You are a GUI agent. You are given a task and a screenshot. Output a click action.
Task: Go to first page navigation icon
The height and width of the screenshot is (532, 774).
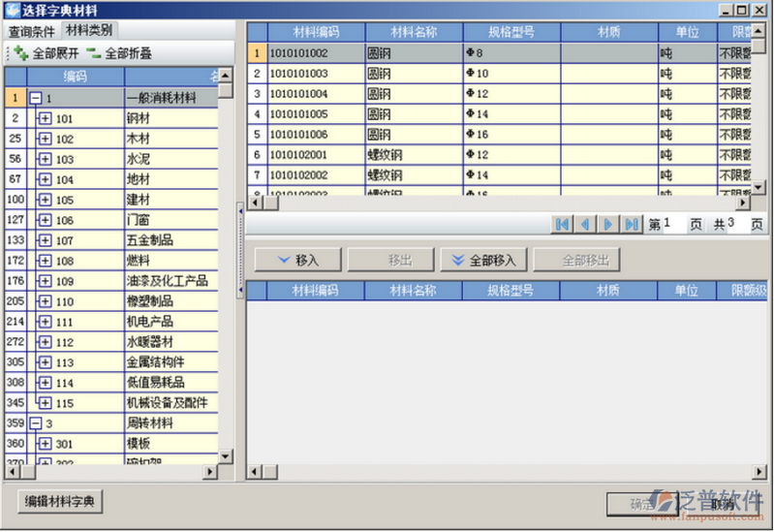click(562, 224)
